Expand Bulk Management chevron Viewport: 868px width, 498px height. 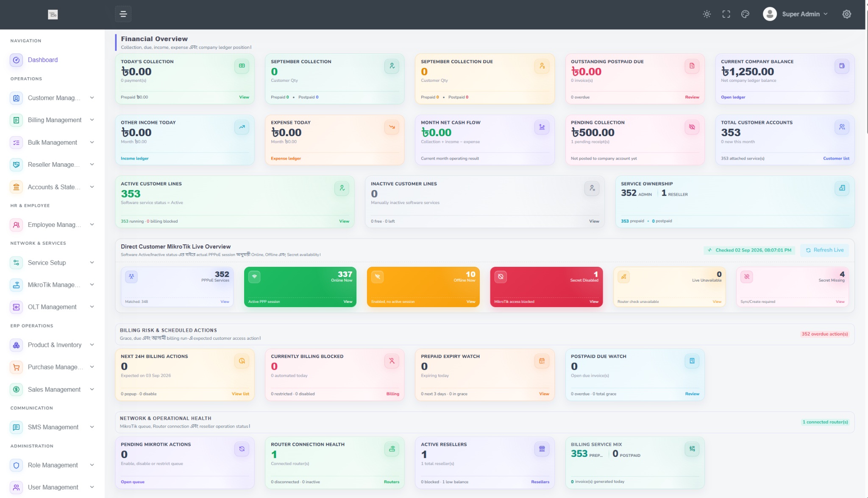point(92,143)
